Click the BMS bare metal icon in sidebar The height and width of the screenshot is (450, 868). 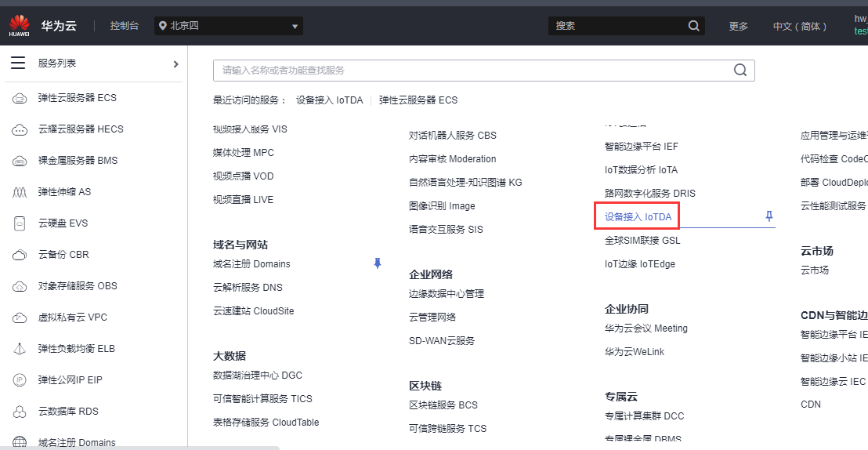20,161
